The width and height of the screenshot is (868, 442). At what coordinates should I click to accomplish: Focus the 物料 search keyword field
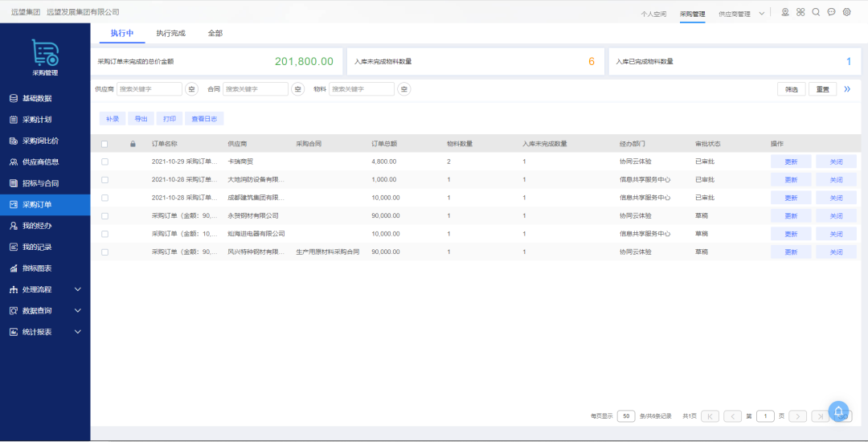362,89
